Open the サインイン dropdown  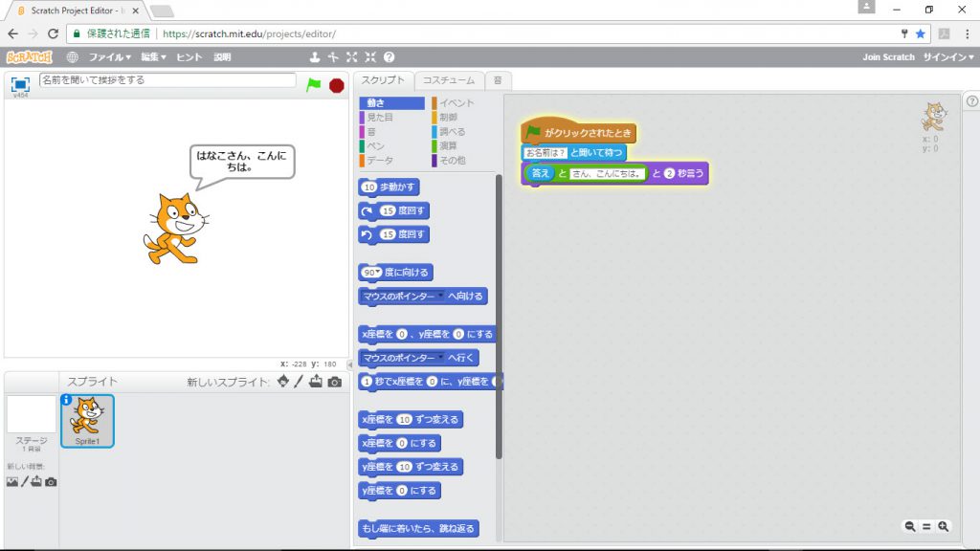(x=948, y=56)
